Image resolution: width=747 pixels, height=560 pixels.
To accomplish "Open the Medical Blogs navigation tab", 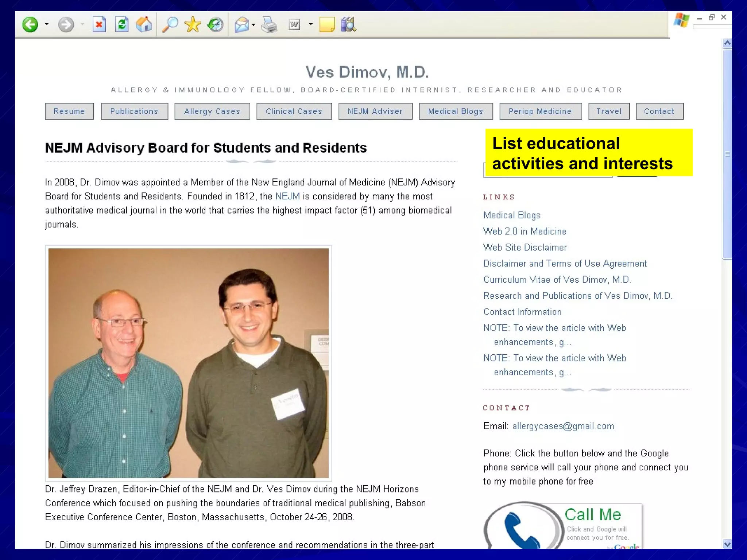I will point(456,111).
